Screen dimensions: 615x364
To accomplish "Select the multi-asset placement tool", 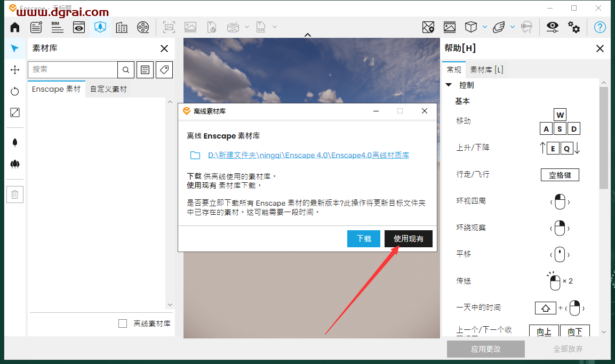I will coord(15,164).
